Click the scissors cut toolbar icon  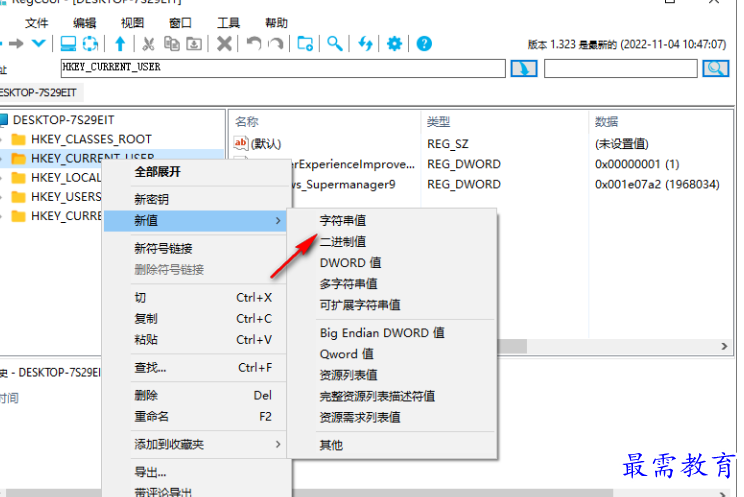(149, 44)
